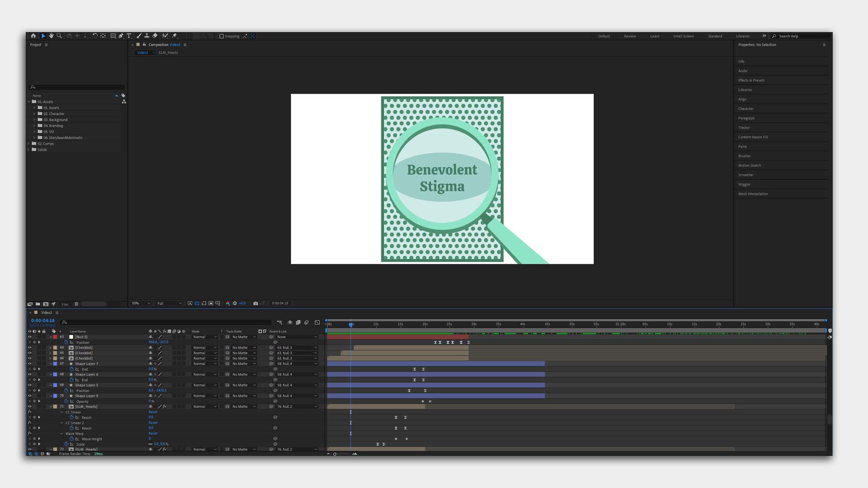Select the Type tool
The height and width of the screenshot is (488, 868).
[x=129, y=36]
